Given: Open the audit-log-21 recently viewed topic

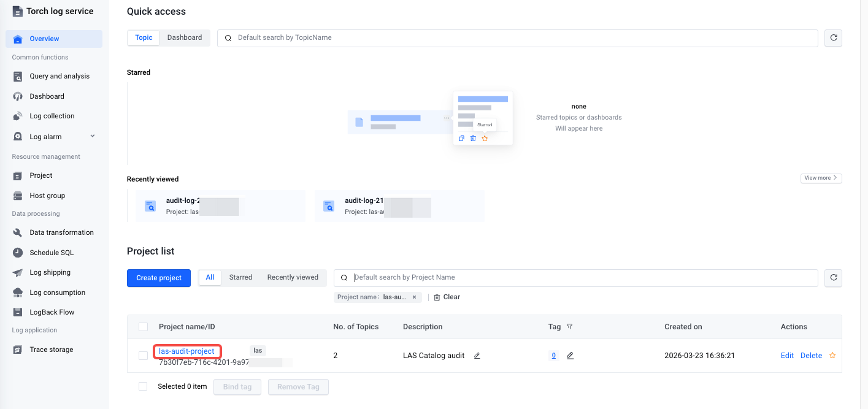Looking at the screenshot, I should [399, 205].
